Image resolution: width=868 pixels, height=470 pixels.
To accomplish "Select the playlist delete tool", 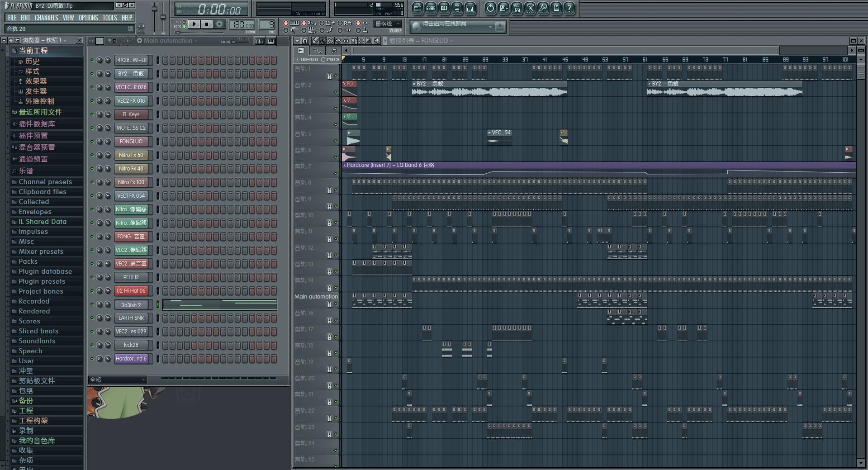I will click(331, 41).
